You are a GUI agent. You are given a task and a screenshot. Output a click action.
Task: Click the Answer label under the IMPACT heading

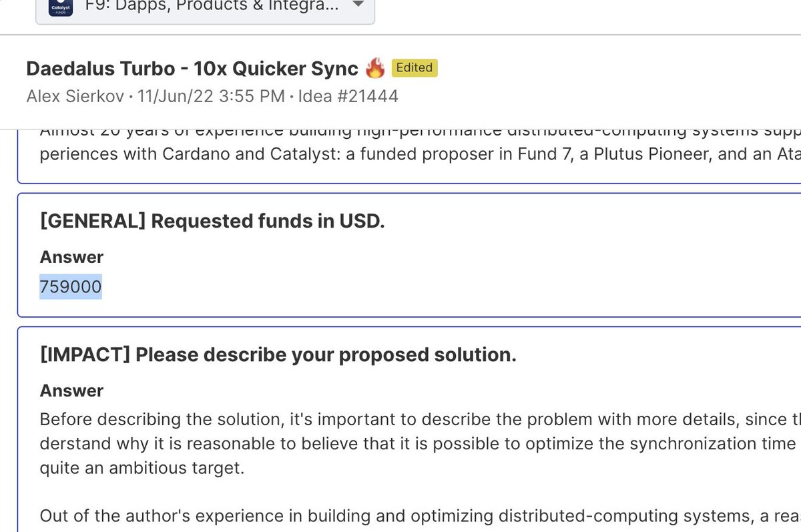(x=71, y=390)
